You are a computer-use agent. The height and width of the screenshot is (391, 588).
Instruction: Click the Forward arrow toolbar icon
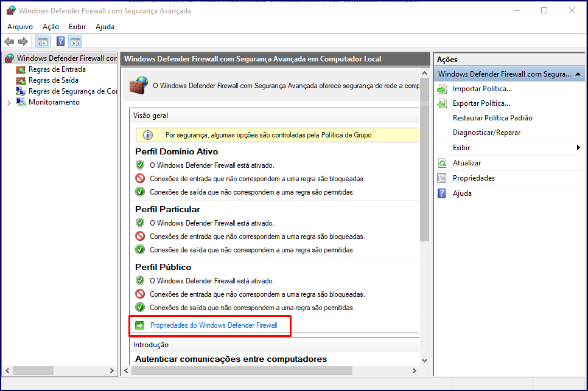(x=23, y=41)
